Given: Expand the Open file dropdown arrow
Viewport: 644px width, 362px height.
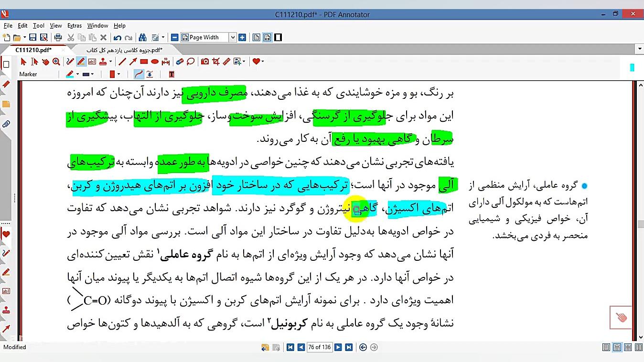Looking at the screenshot, I should 24,37.
